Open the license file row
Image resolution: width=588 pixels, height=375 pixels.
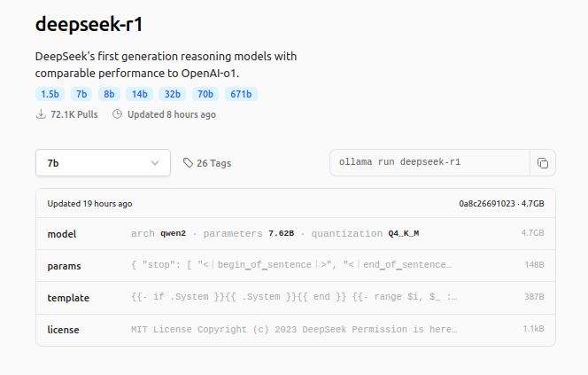pyautogui.click(x=296, y=330)
